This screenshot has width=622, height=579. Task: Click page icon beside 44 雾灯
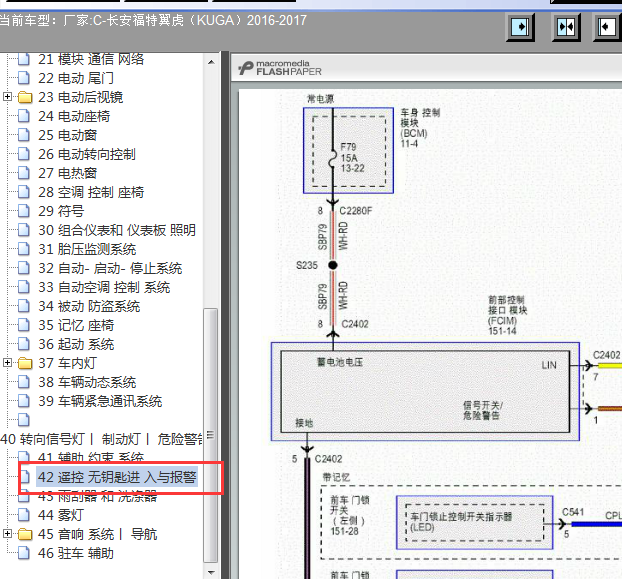coord(24,515)
